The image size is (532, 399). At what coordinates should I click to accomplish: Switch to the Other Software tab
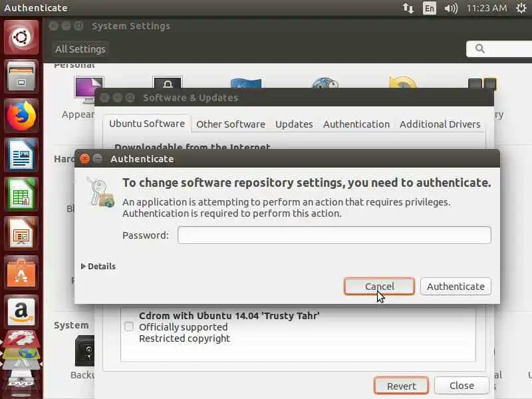(231, 124)
